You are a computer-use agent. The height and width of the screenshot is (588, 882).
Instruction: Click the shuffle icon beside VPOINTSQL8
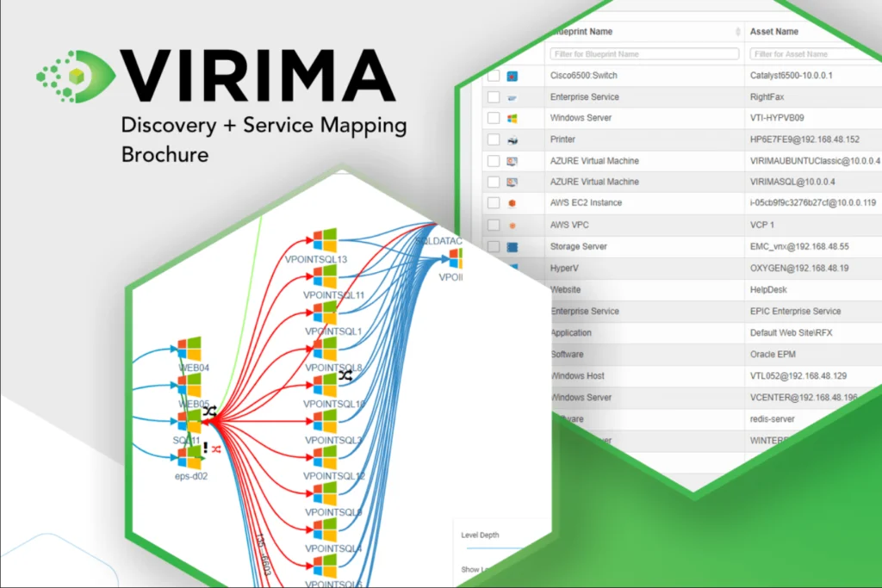(x=345, y=376)
